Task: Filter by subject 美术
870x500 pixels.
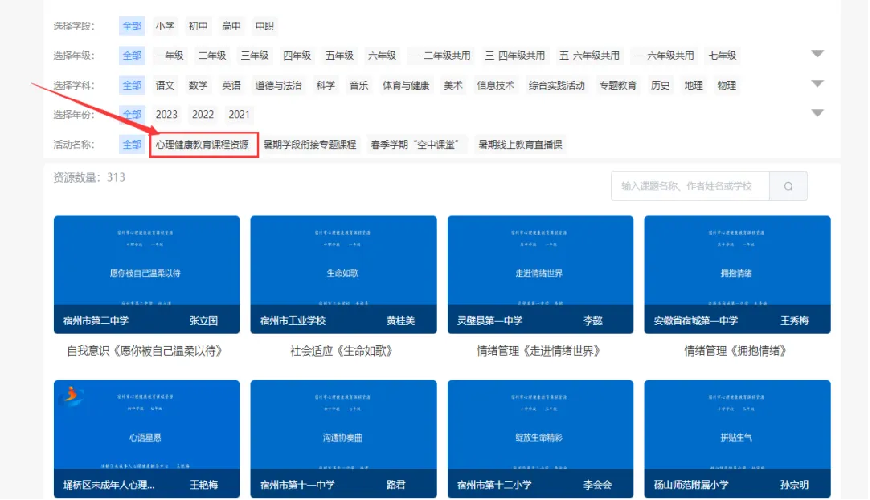Action: (453, 85)
